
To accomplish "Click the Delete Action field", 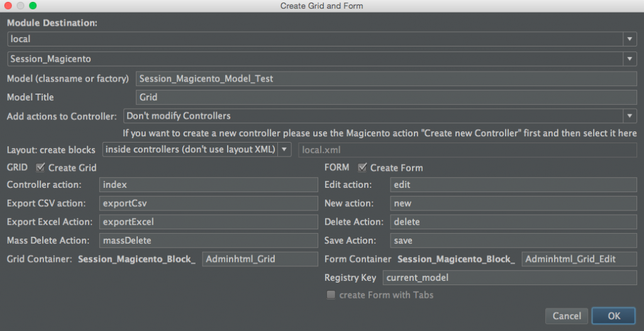I will pos(513,222).
